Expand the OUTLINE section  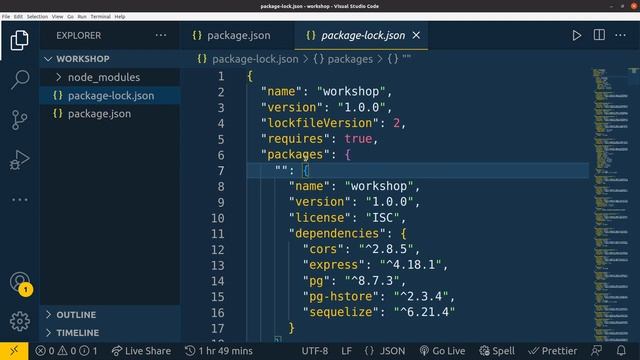110,315
